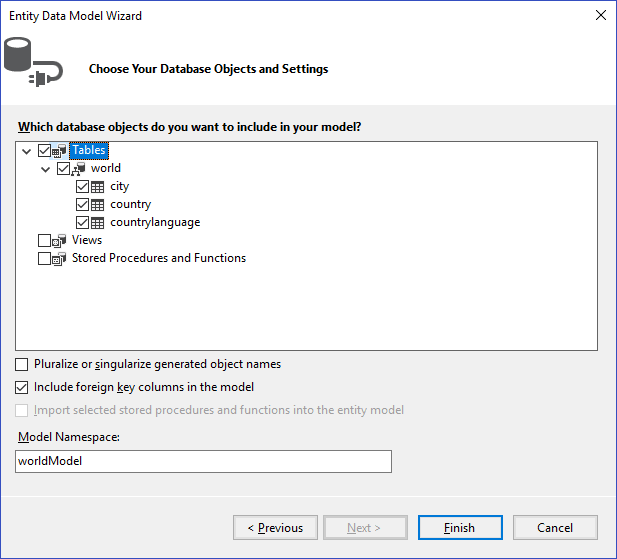617x559 pixels.
Task: Enable pluralize or singularize object names
Action: coord(22,365)
